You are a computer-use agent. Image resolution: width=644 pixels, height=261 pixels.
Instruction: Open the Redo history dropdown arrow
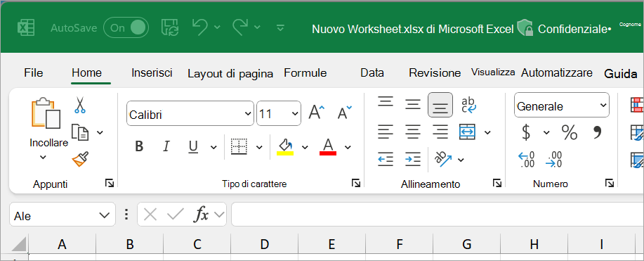click(x=257, y=27)
